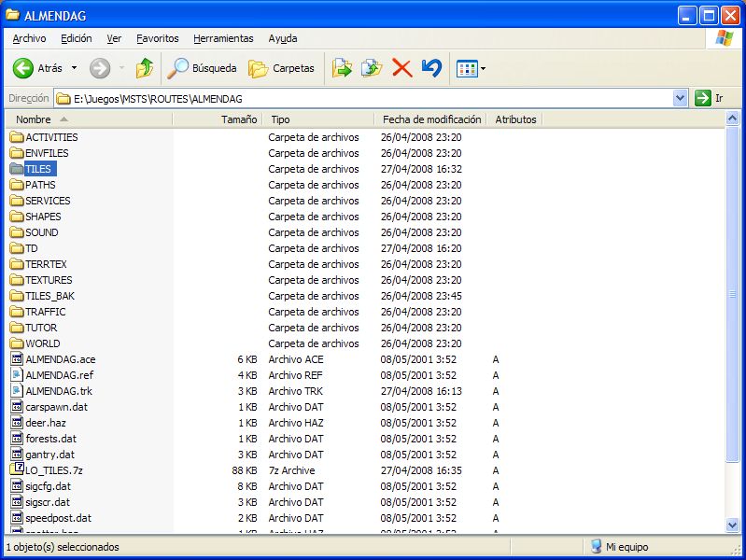
Task: Click the vertical scrollbar down arrow
Action: pos(733,525)
